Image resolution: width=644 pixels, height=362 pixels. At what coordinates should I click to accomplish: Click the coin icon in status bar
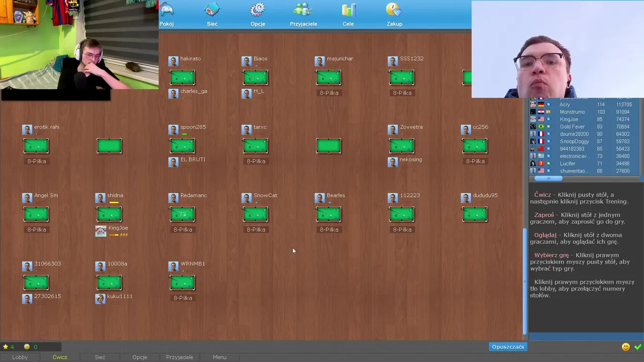[27, 347]
